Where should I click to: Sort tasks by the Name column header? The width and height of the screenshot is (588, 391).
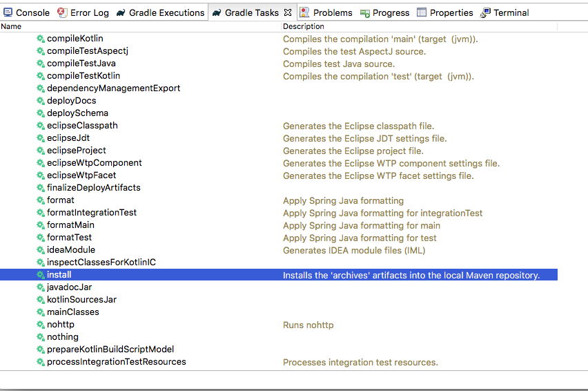tap(12, 26)
